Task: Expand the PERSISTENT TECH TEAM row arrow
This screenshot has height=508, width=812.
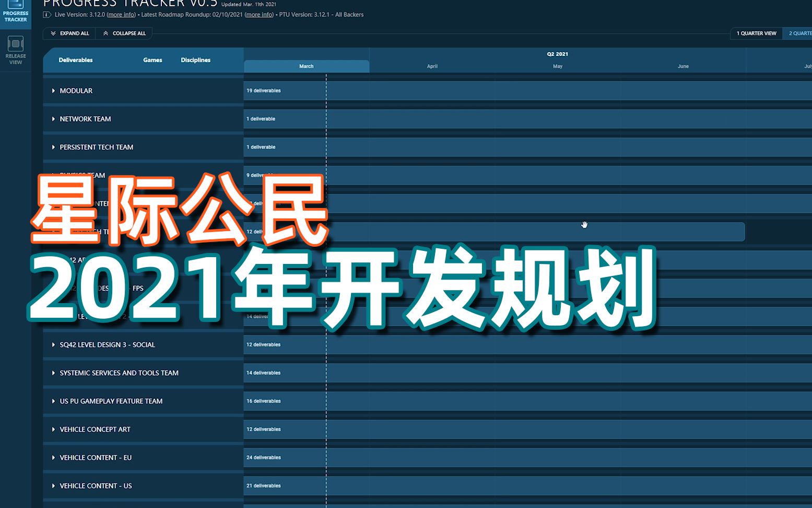Action: pyautogui.click(x=53, y=147)
